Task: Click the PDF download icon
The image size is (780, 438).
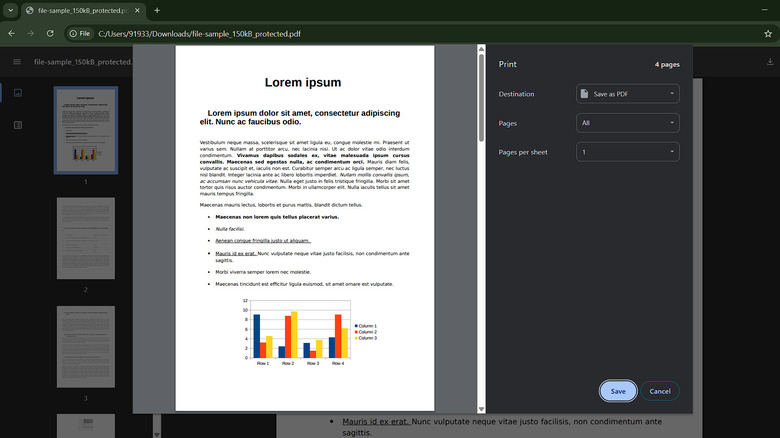Action: (x=769, y=62)
